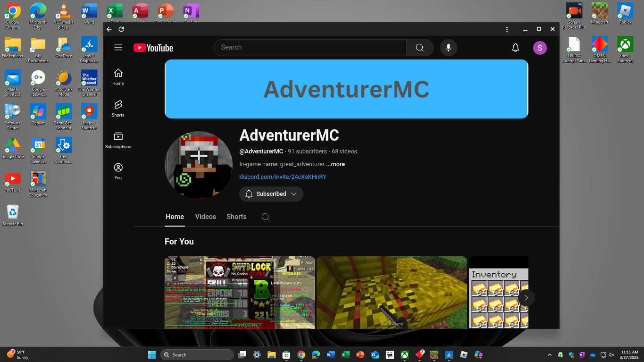
Task: Click the search magnifier button
Action: (x=419, y=48)
